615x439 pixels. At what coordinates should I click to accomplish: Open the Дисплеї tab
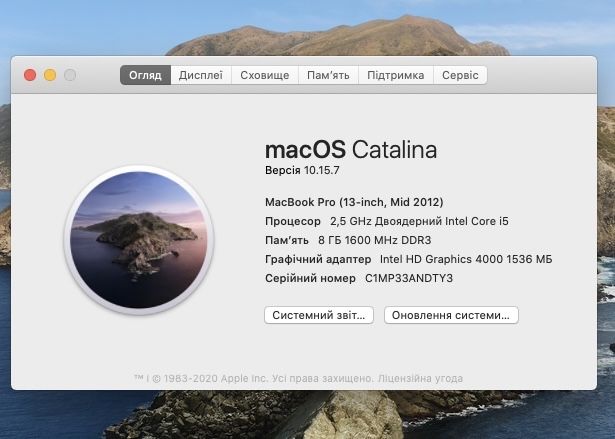tap(201, 75)
